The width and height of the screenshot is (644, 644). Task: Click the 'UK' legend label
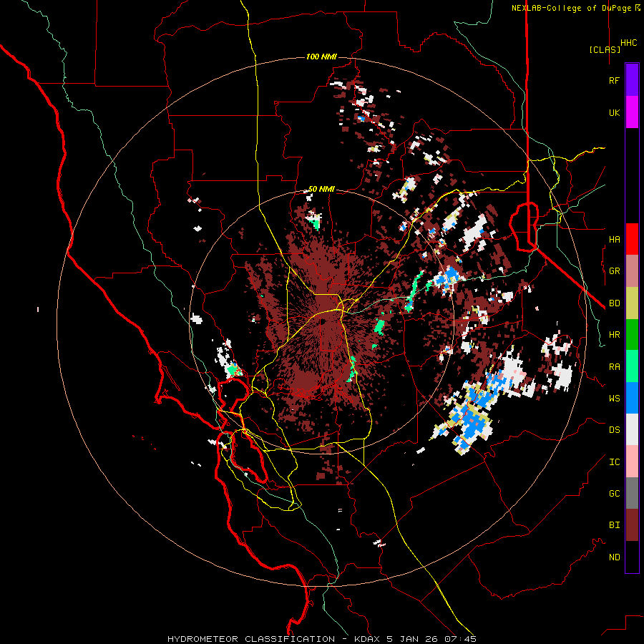pos(614,112)
